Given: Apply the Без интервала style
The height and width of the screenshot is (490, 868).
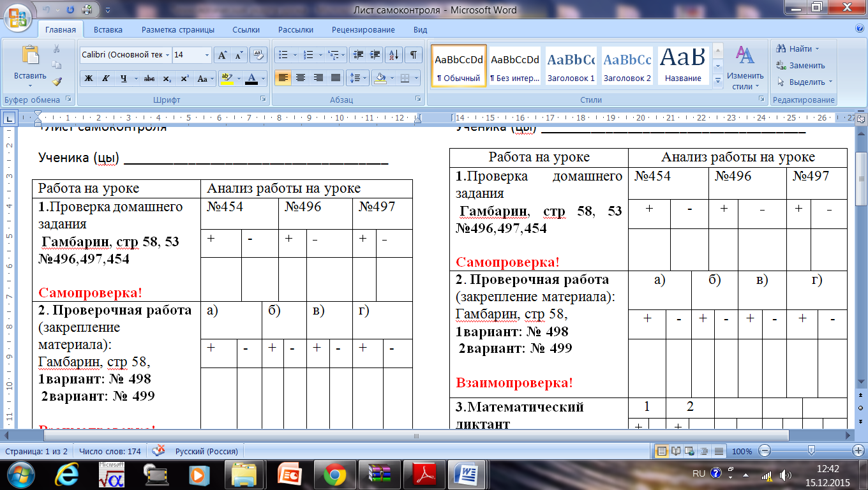Looking at the screenshot, I should click(514, 66).
